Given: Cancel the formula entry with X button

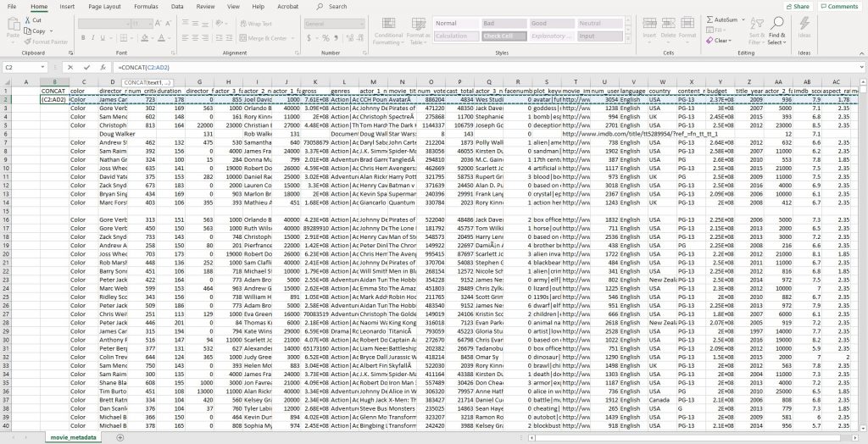Looking at the screenshot, I should pos(70,67).
